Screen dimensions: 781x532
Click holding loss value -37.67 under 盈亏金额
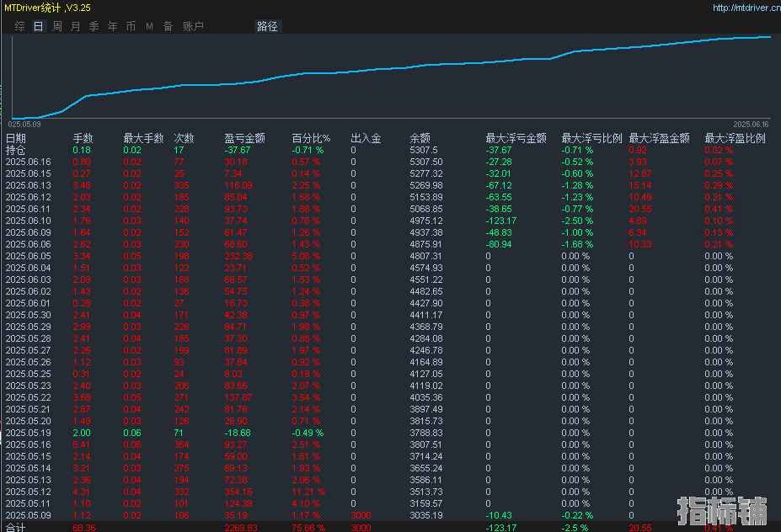point(237,150)
